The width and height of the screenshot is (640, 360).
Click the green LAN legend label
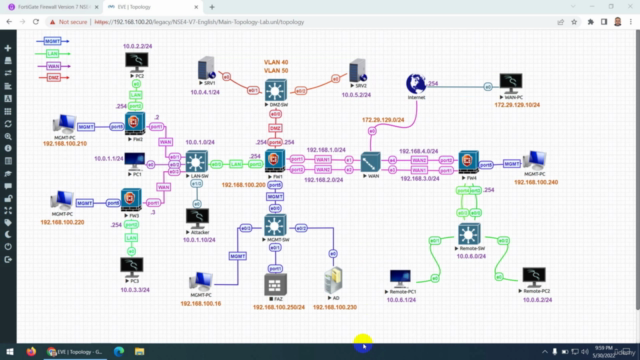click(x=53, y=53)
